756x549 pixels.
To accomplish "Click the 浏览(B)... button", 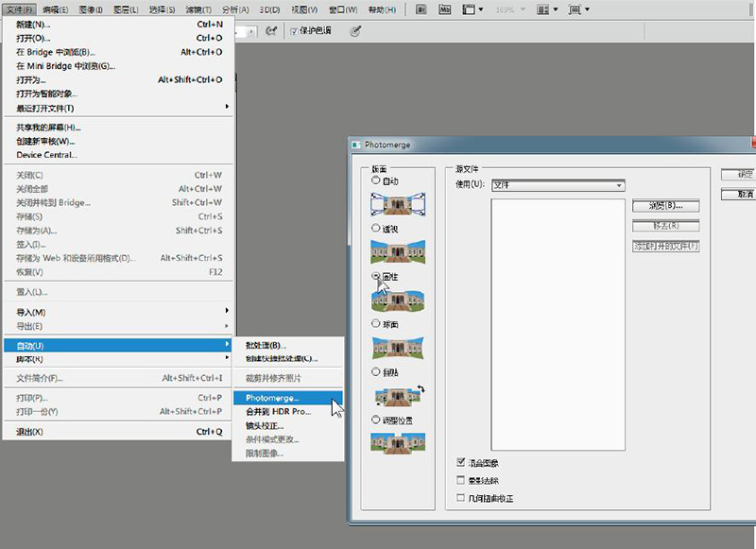I will (x=665, y=205).
